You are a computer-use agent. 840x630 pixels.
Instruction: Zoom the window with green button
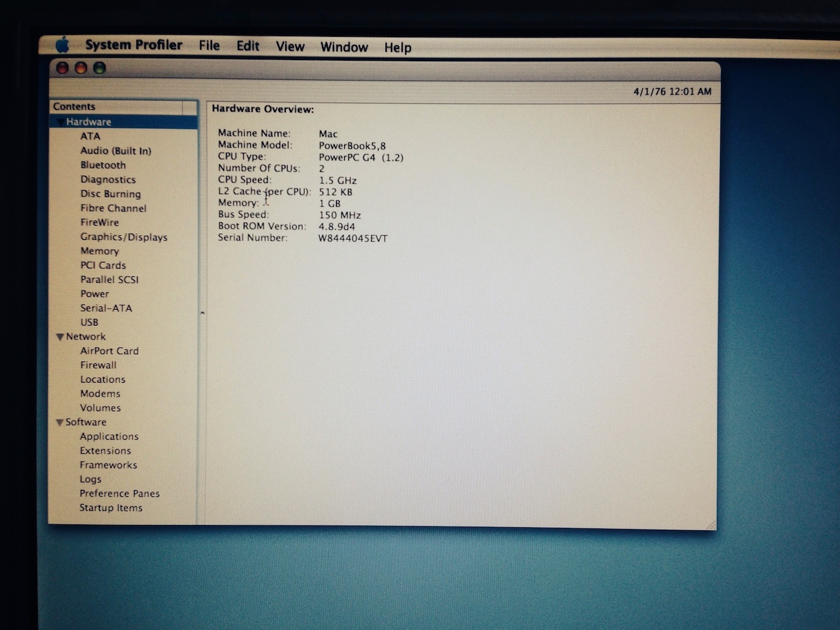pyautogui.click(x=100, y=68)
